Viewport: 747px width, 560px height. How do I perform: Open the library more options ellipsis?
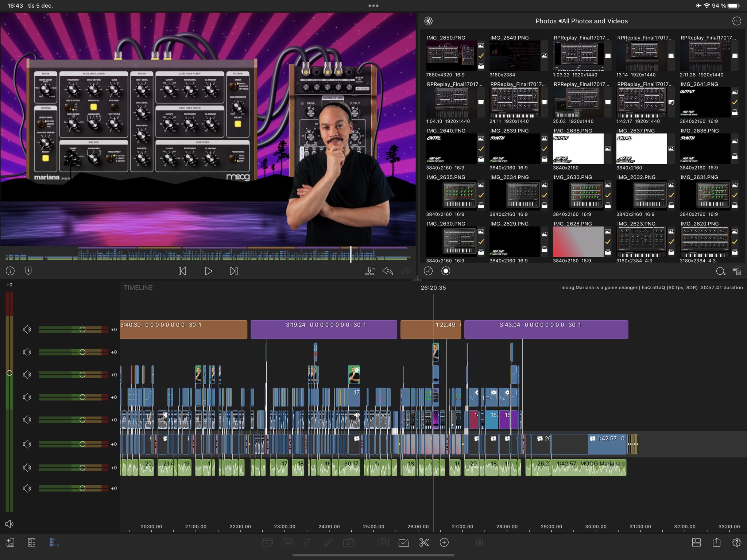(736, 21)
